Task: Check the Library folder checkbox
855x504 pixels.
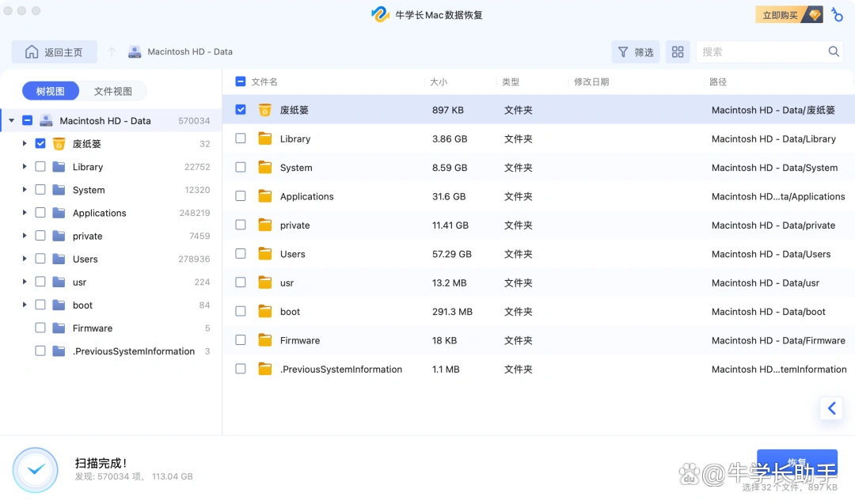Action: point(240,138)
